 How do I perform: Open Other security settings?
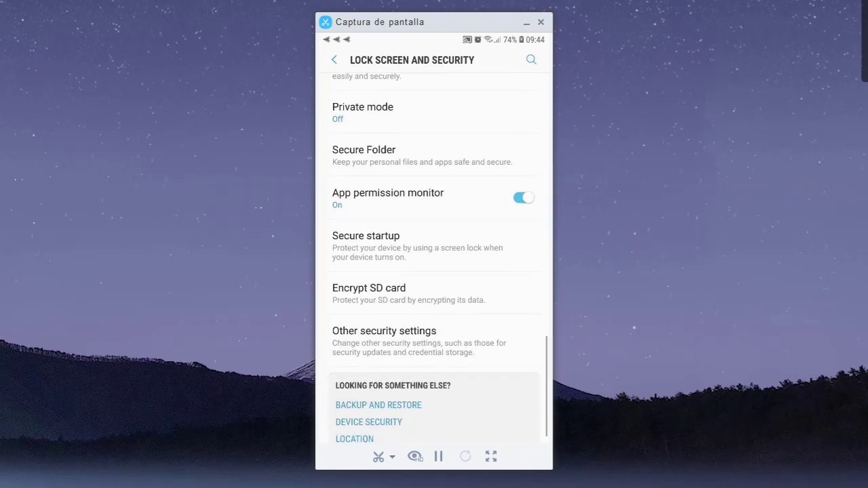(434, 341)
